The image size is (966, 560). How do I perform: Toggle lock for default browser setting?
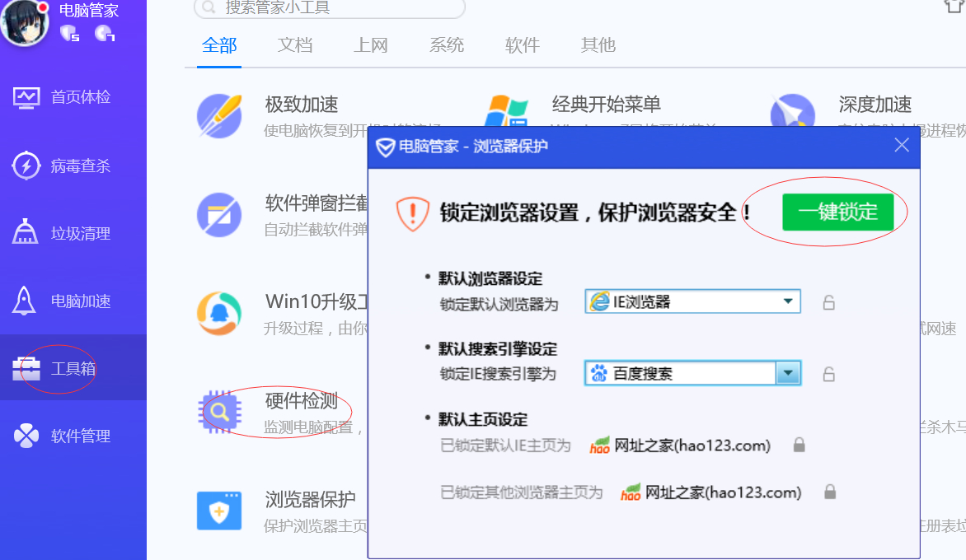[828, 302]
